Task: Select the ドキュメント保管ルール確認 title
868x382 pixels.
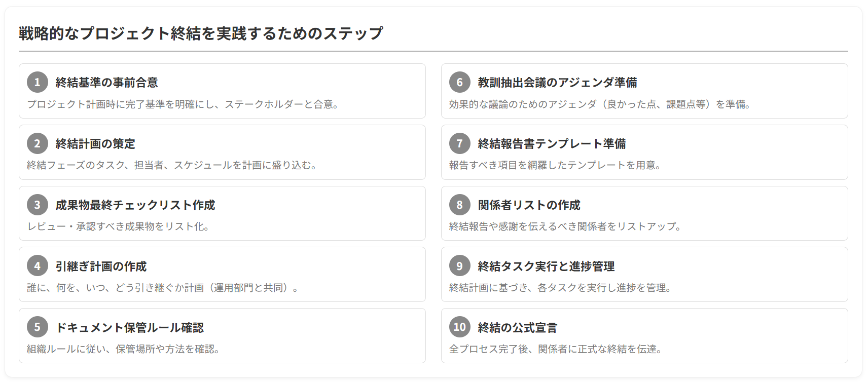Action: coord(130,328)
